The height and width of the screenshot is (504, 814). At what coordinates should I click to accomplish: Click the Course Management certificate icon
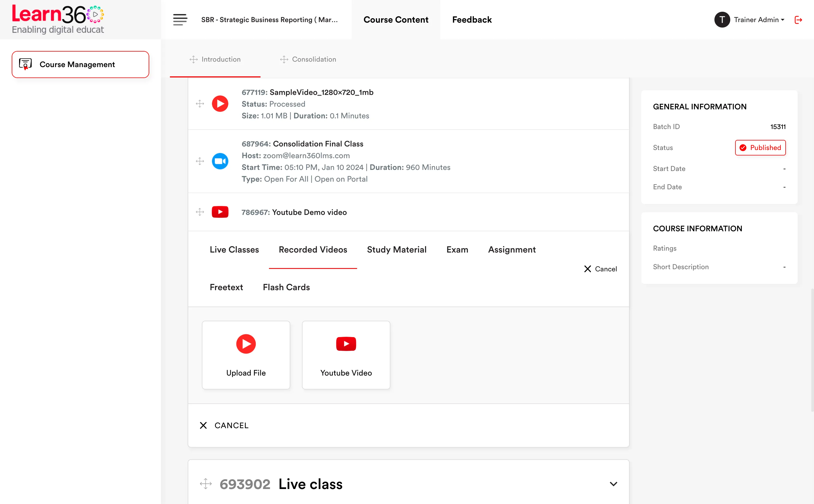(x=25, y=64)
